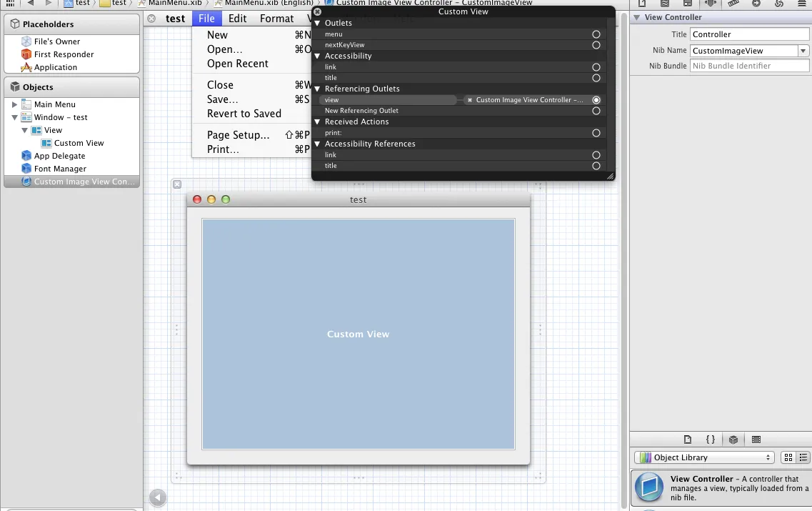812x511 pixels.
Task: Click Accessibility link connection circle
Action: [x=596, y=67]
